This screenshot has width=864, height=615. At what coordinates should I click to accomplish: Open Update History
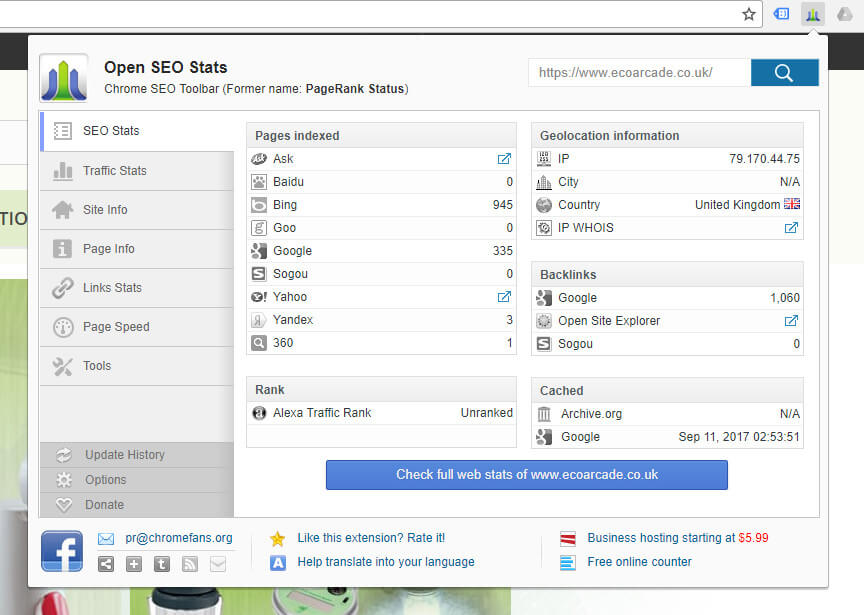click(138, 455)
